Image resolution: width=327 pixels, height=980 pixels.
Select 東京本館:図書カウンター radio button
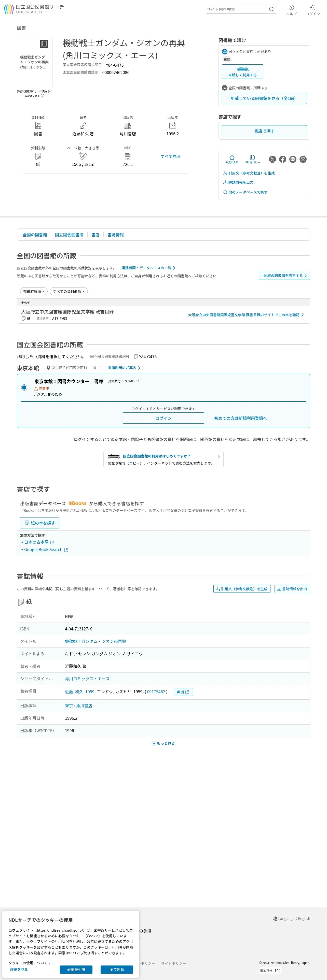(x=24, y=387)
